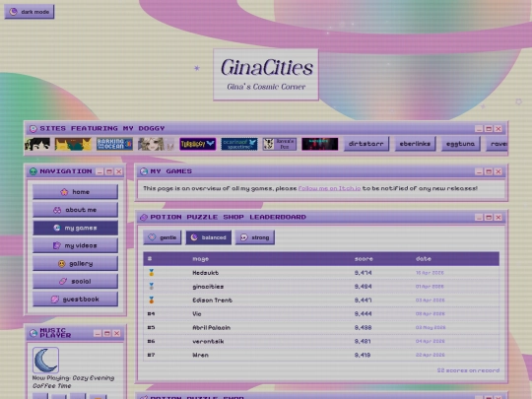Click the silver medal icon beside ginacities
The image size is (532, 399).
pos(152,287)
